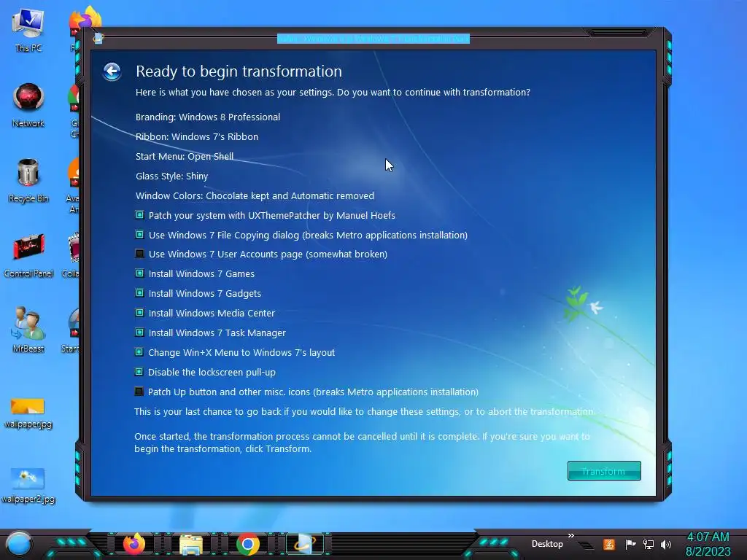This screenshot has height=560, width=747.
Task: Click the network tray icon
Action: [x=649, y=544]
